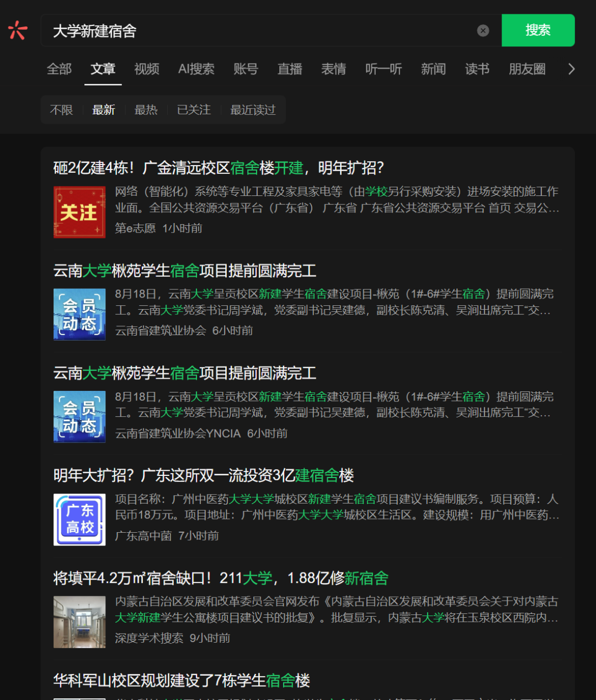Expand more tabs with the right chevron
596x700 pixels.
point(571,69)
